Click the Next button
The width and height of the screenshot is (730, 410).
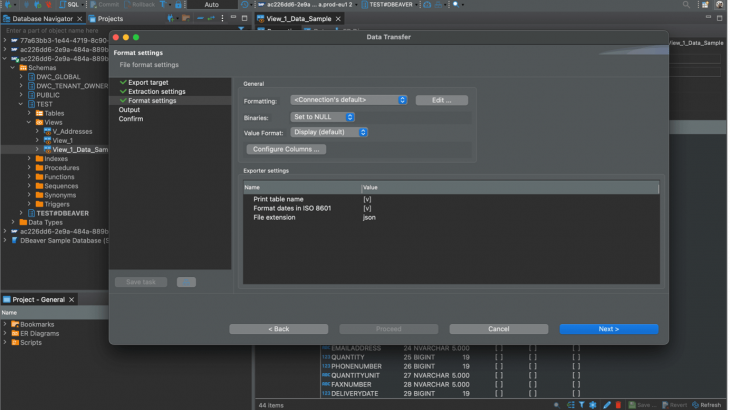click(608, 328)
